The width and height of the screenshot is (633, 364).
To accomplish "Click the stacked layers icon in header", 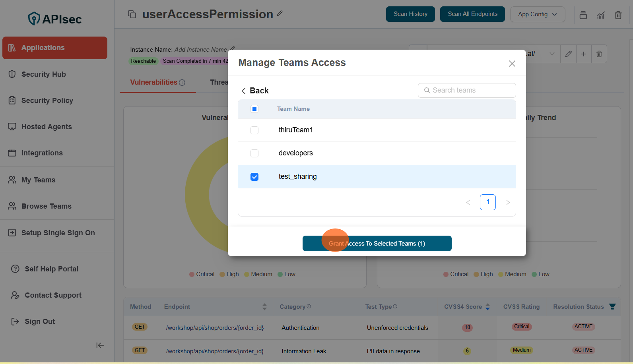I will click(x=583, y=15).
